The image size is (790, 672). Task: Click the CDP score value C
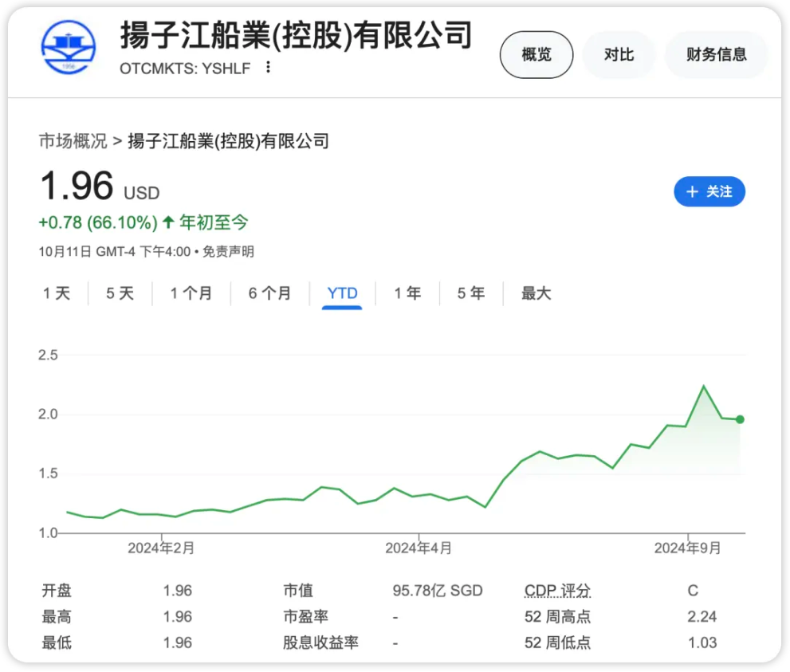click(693, 591)
